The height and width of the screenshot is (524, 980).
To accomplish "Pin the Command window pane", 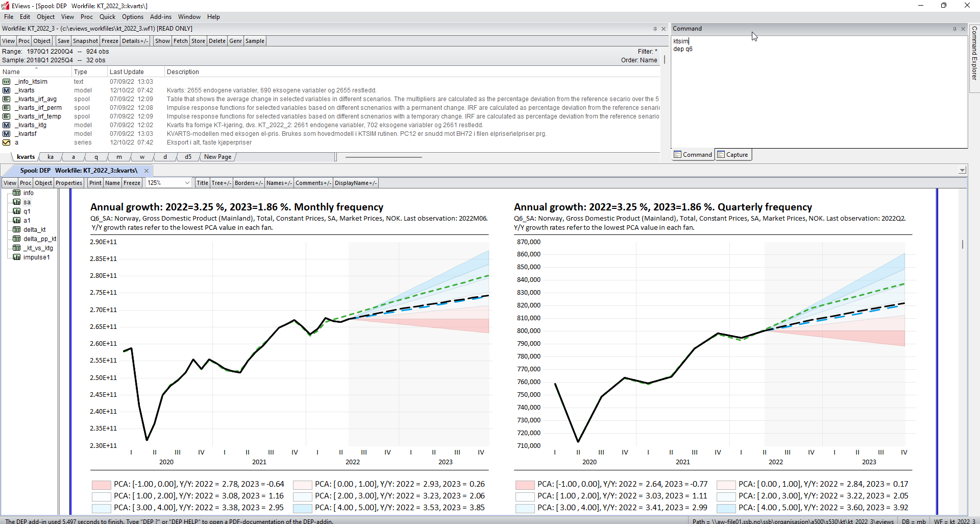I will tap(954, 29).
